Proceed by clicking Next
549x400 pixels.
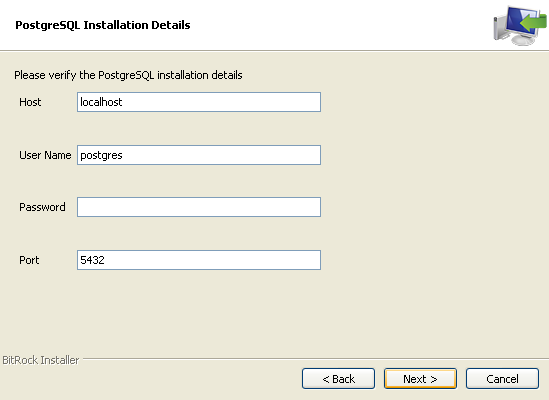420,379
